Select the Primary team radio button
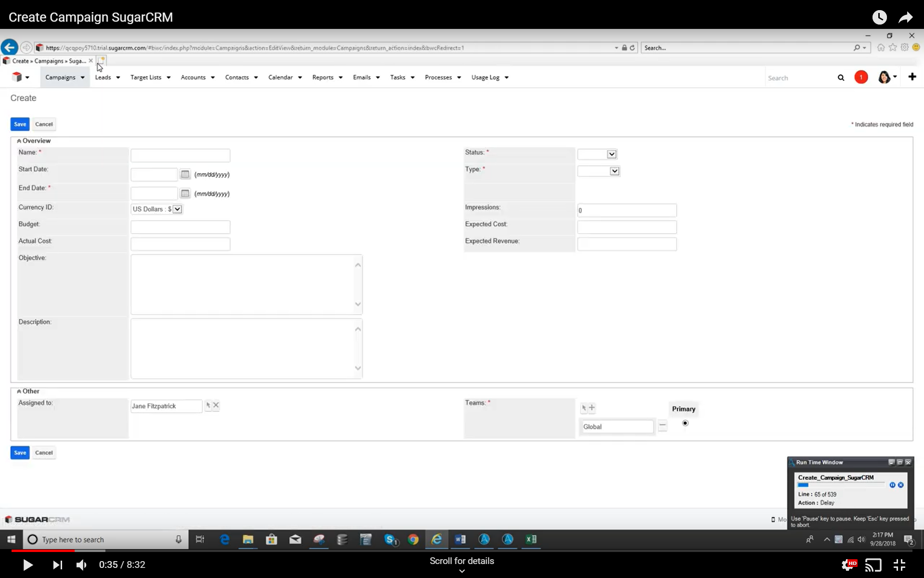The image size is (924, 578). tap(685, 423)
